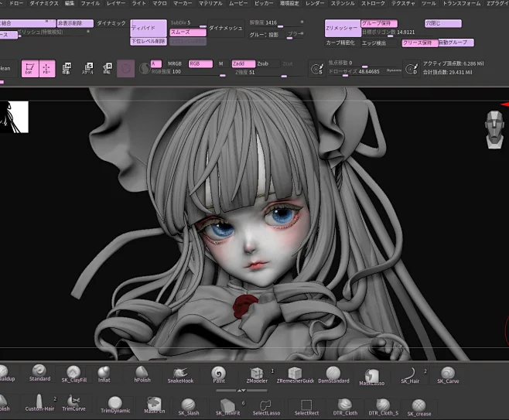Screen dimensions: 509x420
Task: Expand the right tray with red arrow
Action: click(504, 101)
